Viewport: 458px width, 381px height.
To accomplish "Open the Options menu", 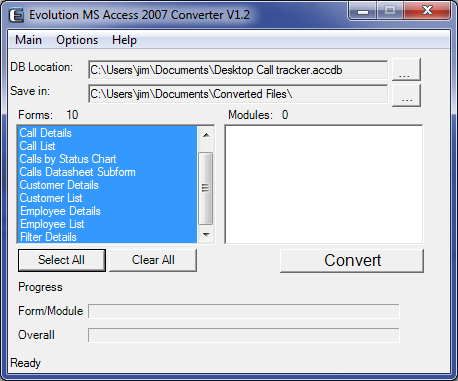I will [77, 40].
